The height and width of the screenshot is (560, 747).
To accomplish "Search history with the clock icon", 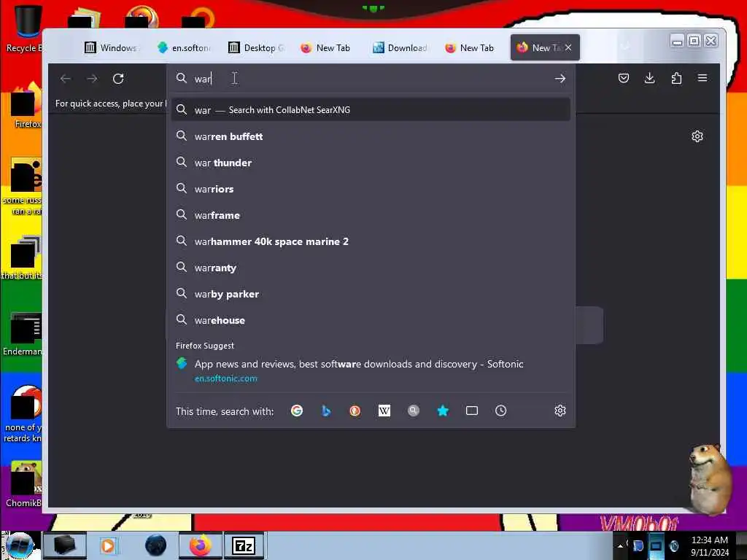I will (x=500, y=411).
